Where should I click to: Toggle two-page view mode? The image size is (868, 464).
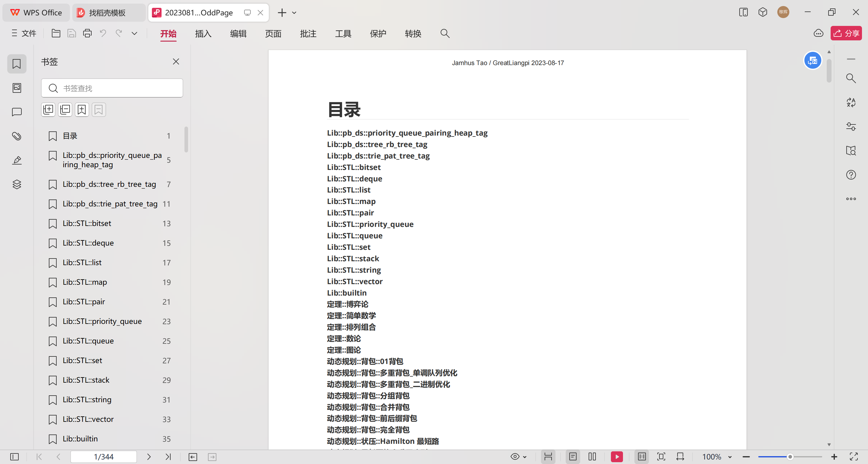592,456
